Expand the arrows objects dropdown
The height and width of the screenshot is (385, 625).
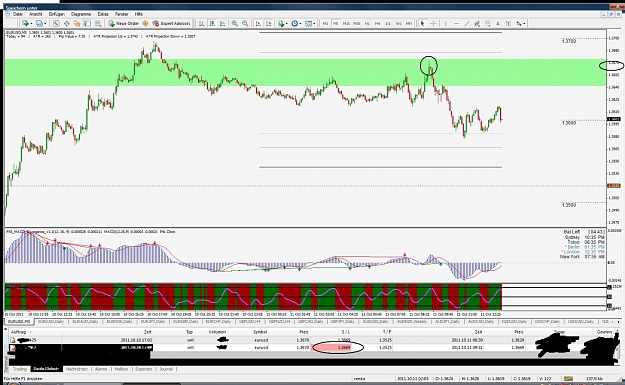pyautogui.click(x=524, y=24)
